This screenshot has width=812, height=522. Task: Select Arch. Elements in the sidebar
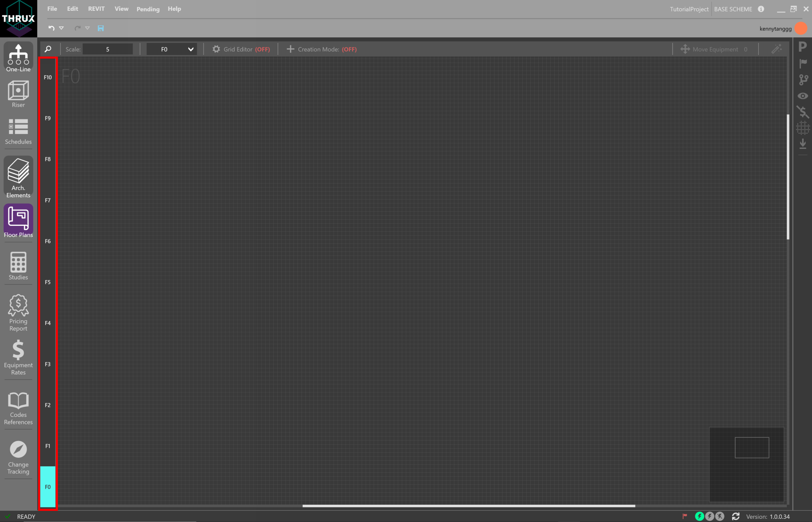coord(18,177)
